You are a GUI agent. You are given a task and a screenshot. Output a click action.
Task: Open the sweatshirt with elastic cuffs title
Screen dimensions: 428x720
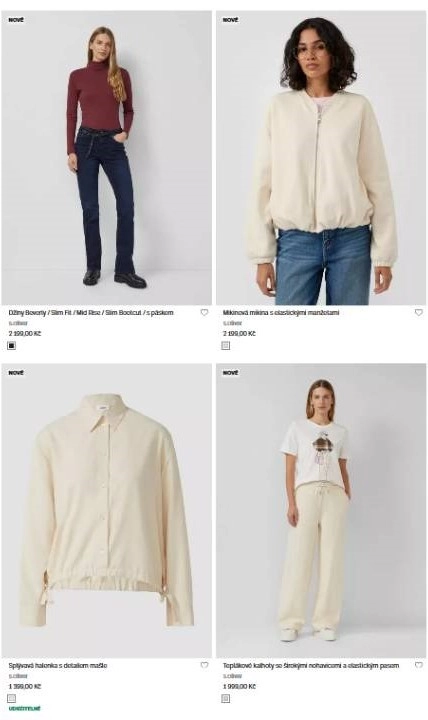(281, 313)
